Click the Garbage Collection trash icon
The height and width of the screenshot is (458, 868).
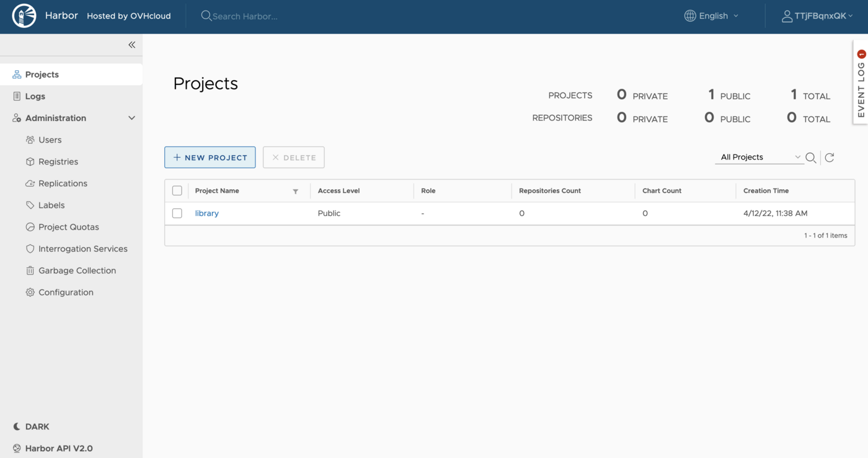coord(30,270)
